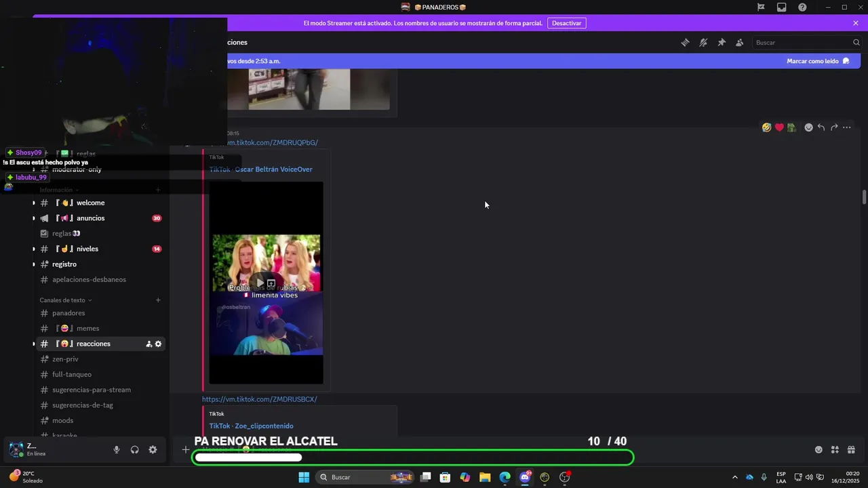Open the registro channel
Image resolution: width=868 pixels, height=488 pixels.
coord(100,264)
